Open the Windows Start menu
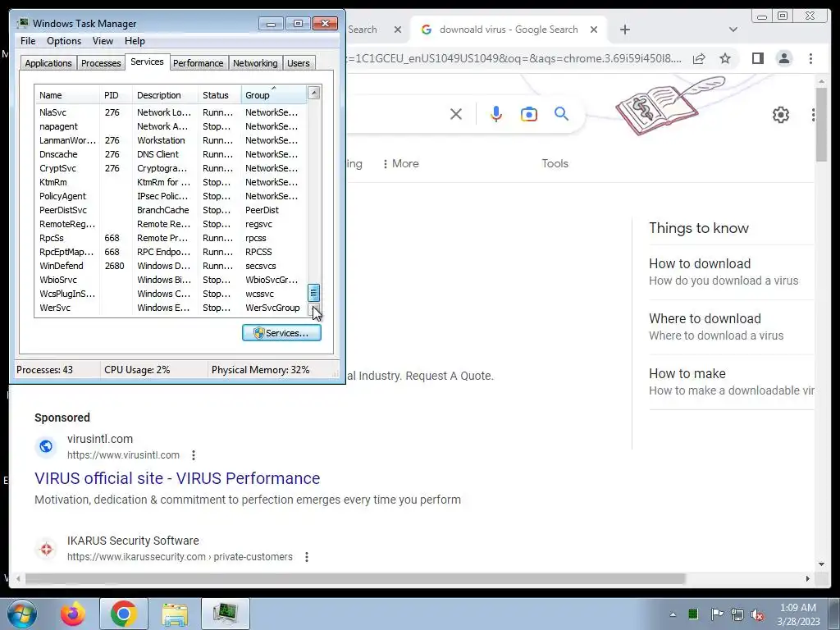The image size is (840, 630). pyautogui.click(x=22, y=614)
